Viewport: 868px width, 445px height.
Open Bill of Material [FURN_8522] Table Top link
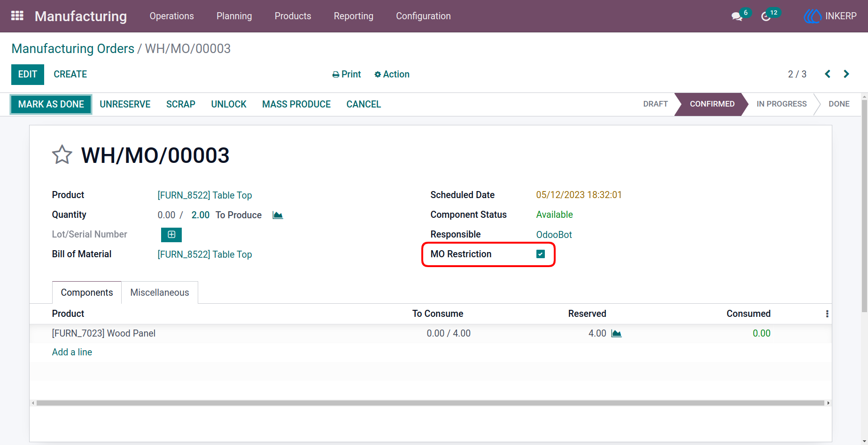pyautogui.click(x=205, y=254)
